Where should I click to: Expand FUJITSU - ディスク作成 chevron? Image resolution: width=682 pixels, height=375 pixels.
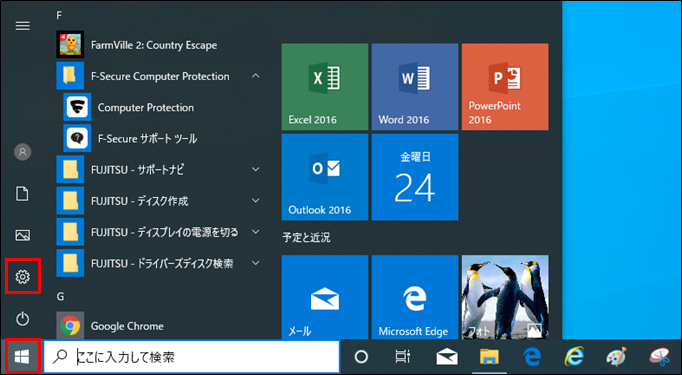click(256, 201)
